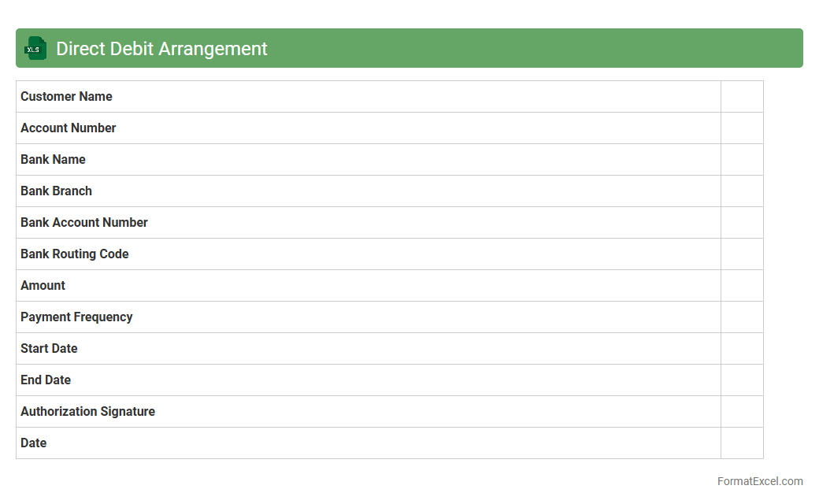Click the Bank Routing Code label
This screenshot has width=819, height=504.
pyautogui.click(x=74, y=254)
